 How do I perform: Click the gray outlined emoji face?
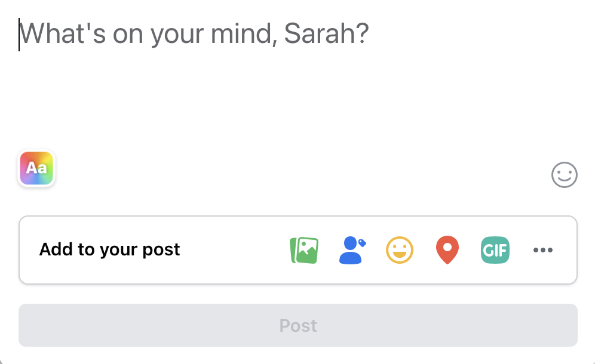565,175
